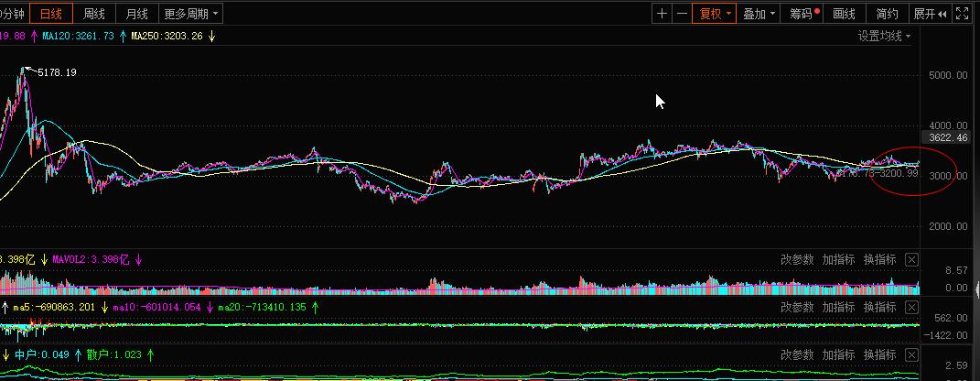The width and height of the screenshot is (980, 381).
Task: Select the MA120:3261.73 moving average label
Action: [78, 37]
